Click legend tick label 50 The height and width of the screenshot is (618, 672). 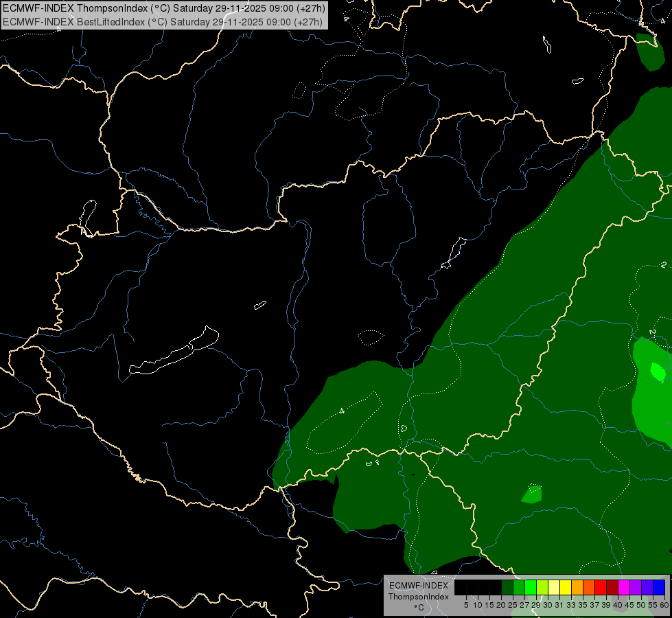point(641,605)
